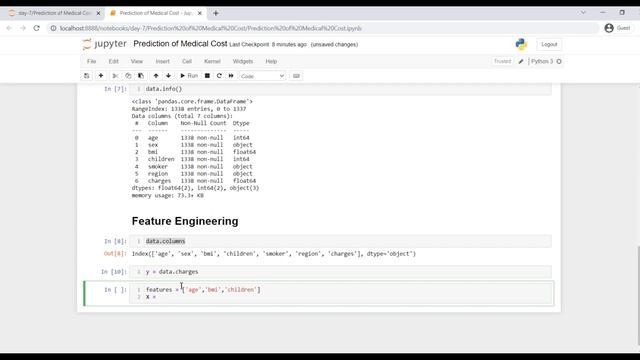
Task: Click the Logout button
Action: (x=549, y=44)
